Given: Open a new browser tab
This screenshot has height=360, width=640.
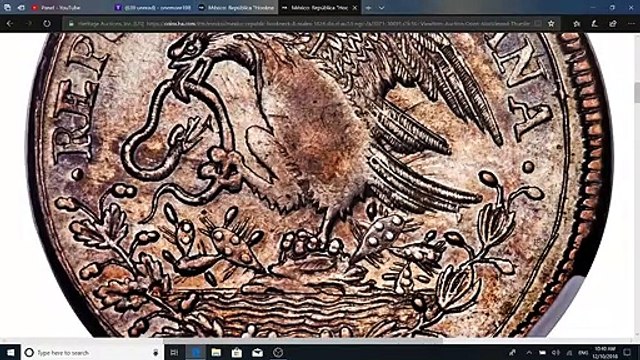Looking at the screenshot, I should click(368, 7).
